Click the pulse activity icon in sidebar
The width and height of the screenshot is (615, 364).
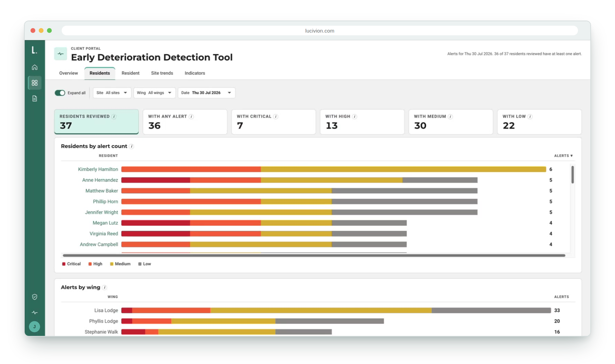click(x=35, y=313)
